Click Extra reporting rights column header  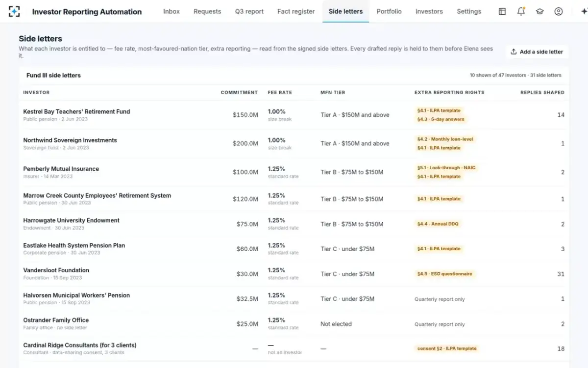point(449,92)
